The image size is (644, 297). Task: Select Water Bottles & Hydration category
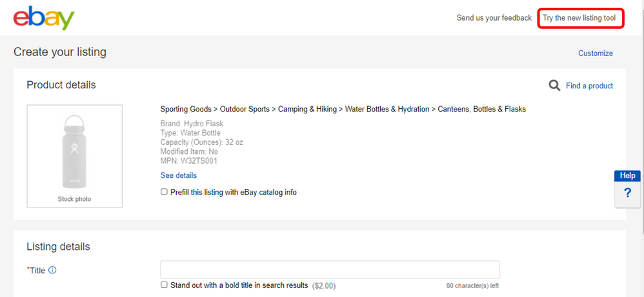click(x=387, y=110)
